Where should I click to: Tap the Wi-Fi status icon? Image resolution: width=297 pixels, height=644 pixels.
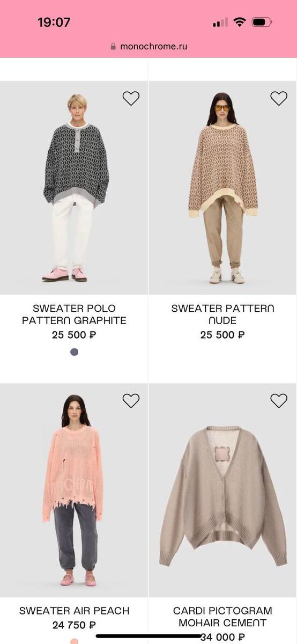[x=240, y=22]
